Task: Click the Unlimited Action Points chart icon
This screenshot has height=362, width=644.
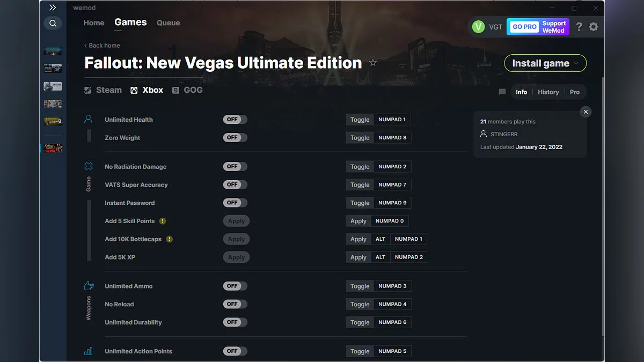Action: click(x=89, y=351)
